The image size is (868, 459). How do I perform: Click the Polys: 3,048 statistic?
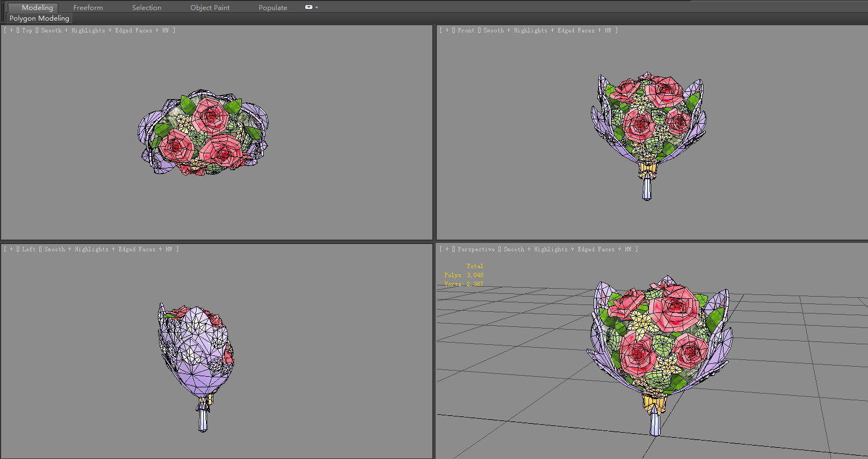[x=464, y=275]
